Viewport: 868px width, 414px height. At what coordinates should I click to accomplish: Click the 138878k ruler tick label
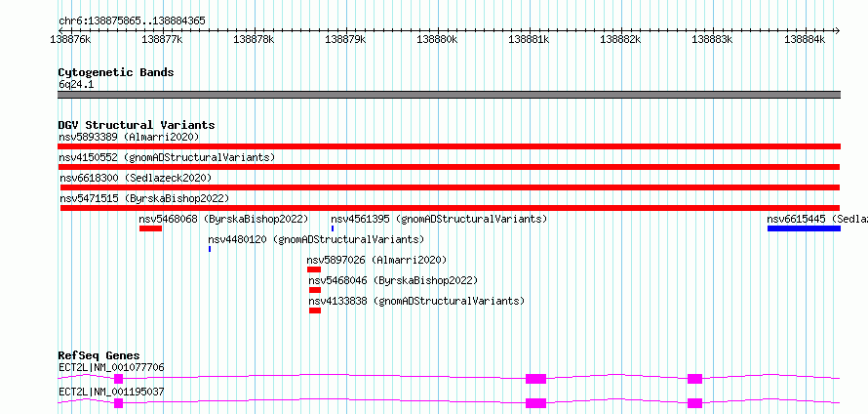[x=254, y=40]
